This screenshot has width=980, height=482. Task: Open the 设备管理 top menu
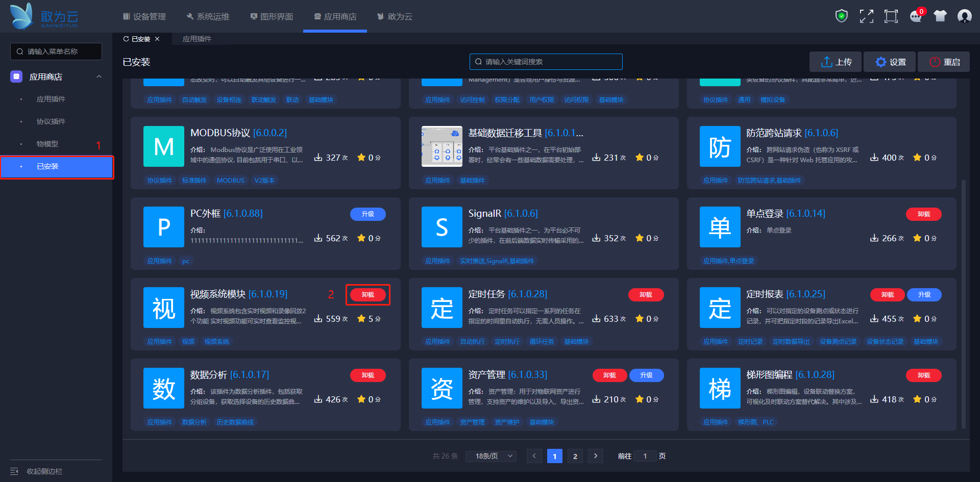[x=144, y=16]
